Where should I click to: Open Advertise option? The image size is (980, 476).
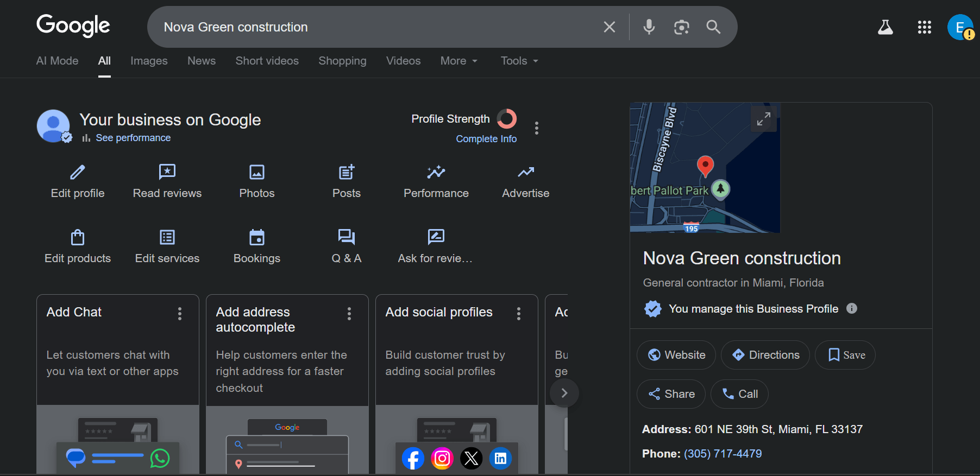tap(526, 182)
